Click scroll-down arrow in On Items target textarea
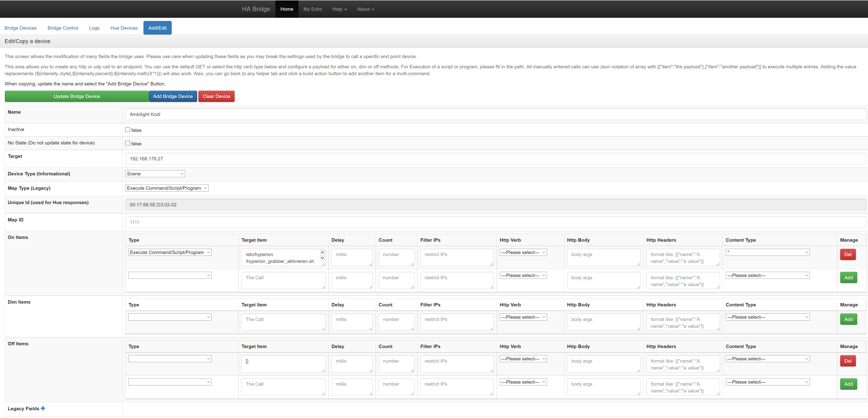The height and width of the screenshot is (418, 868). pyautogui.click(x=322, y=258)
